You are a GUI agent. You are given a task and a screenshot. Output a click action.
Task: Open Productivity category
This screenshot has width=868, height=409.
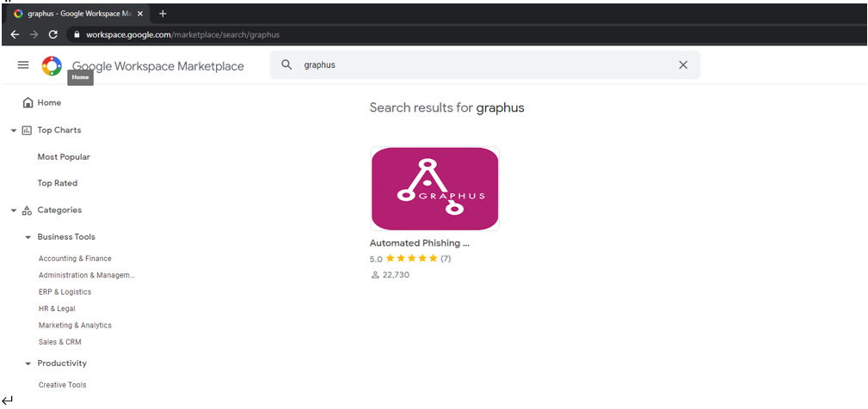pyautogui.click(x=62, y=363)
